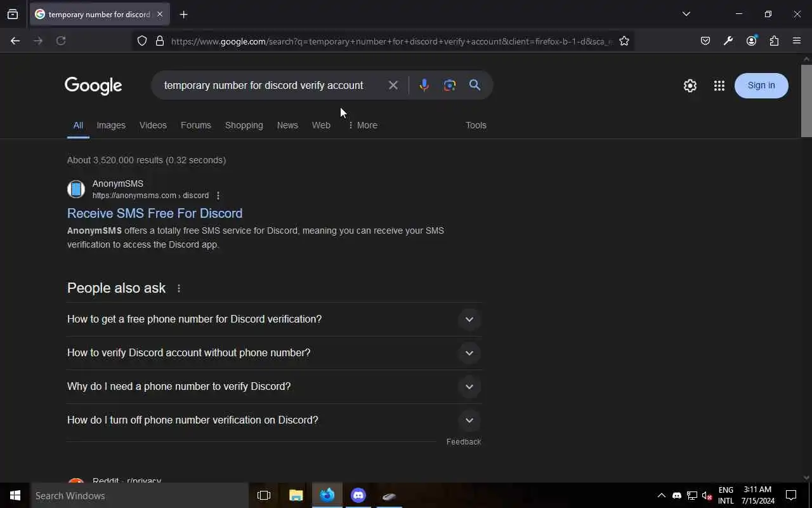
Task: Switch to the Images tab
Action: (x=111, y=125)
